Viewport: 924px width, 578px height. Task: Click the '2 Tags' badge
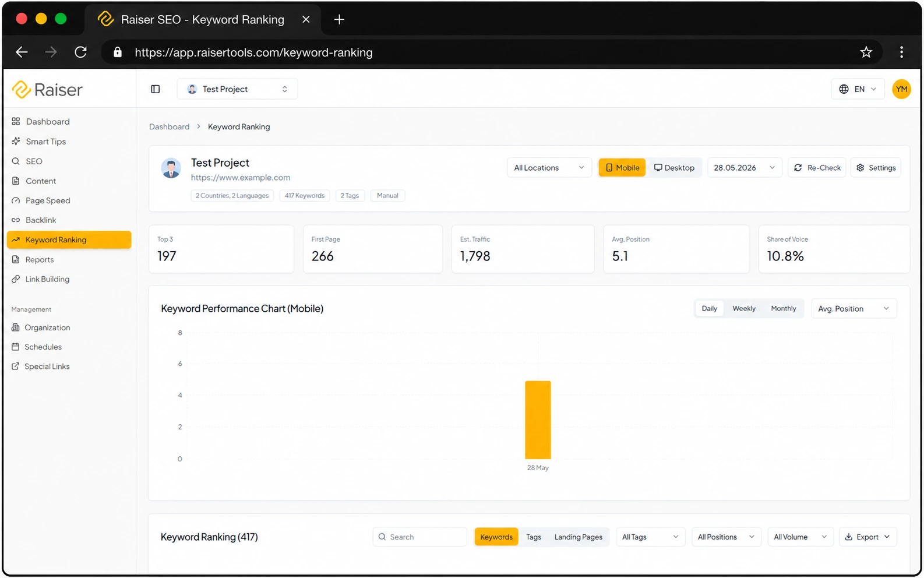coord(350,196)
